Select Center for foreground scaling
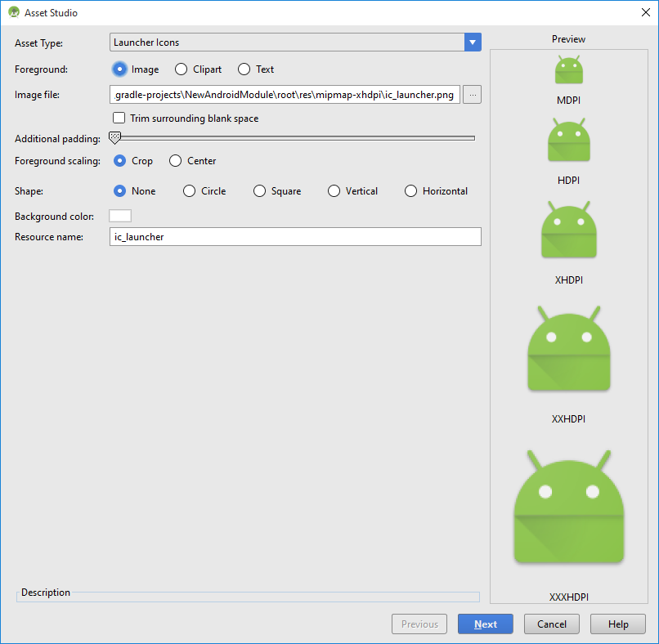The height and width of the screenshot is (644, 659). 175,160
